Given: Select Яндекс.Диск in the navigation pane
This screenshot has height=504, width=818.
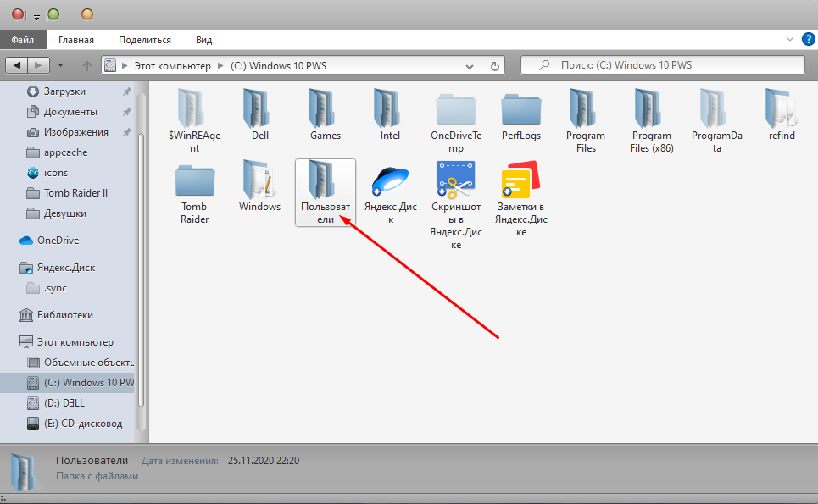Looking at the screenshot, I should [66, 268].
